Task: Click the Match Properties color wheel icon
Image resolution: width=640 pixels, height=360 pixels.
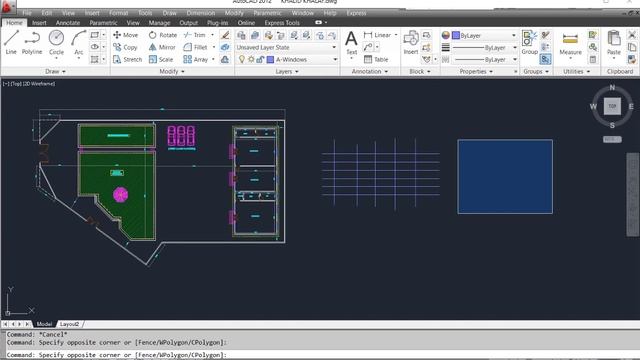Action: coord(446,36)
